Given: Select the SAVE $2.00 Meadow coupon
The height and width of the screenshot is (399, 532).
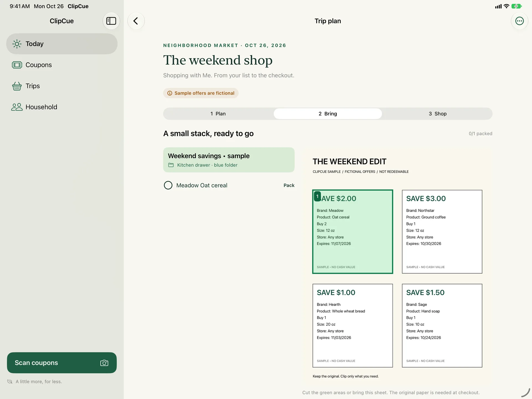Looking at the screenshot, I should [x=352, y=232].
